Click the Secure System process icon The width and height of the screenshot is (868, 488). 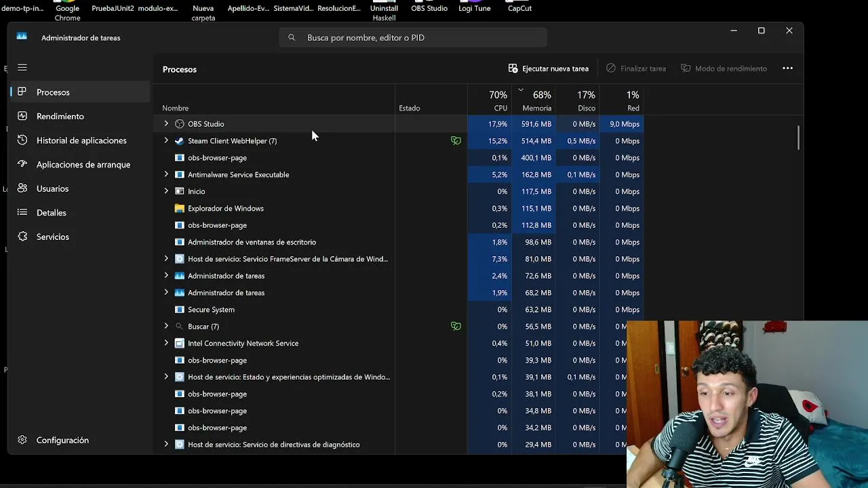coord(179,310)
